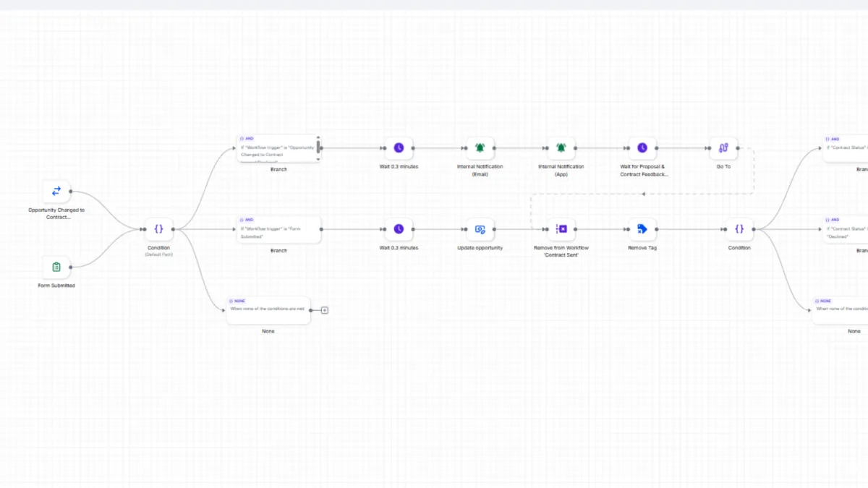Click the "Form Submitted" trigger label

(56, 286)
